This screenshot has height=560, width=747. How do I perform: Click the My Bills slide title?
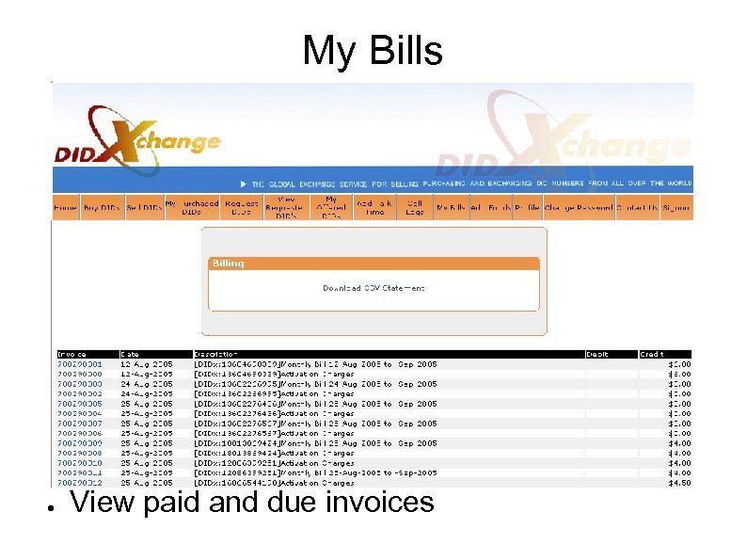[x=373, y=51]
